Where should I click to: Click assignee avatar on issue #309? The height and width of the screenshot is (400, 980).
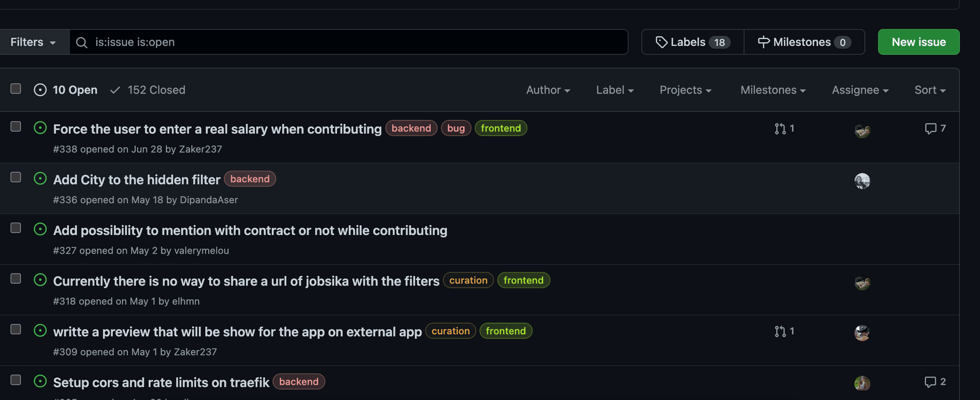[x=862, y=333]
